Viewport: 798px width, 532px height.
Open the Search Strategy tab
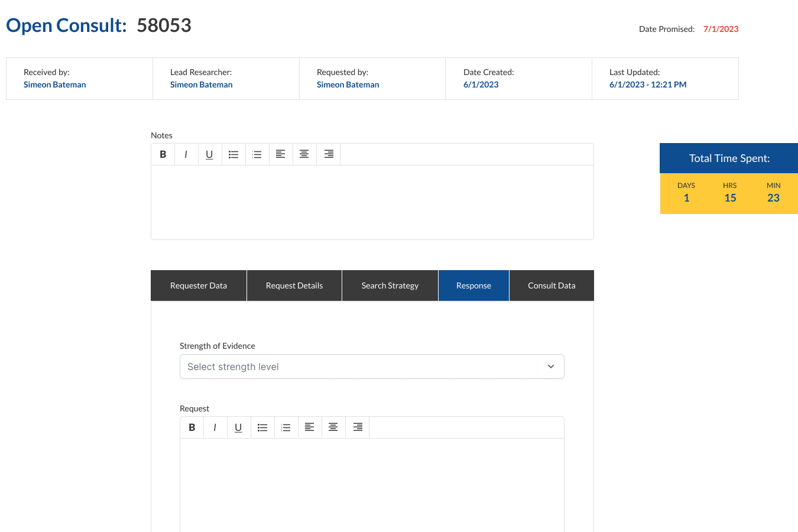(390, 286)
